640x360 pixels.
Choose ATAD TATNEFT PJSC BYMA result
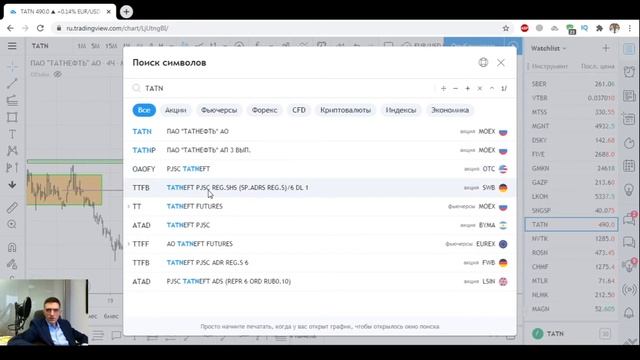[x=320, y=225]
